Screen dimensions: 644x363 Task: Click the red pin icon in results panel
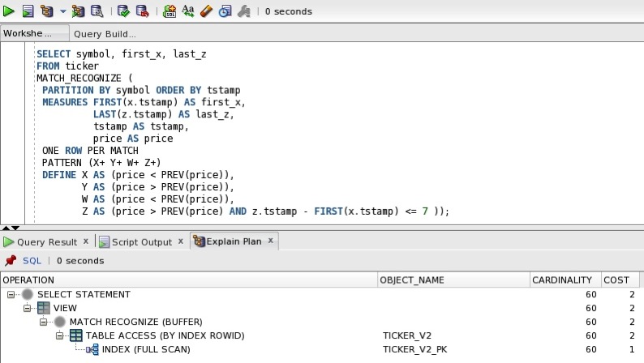click(11, 260)
